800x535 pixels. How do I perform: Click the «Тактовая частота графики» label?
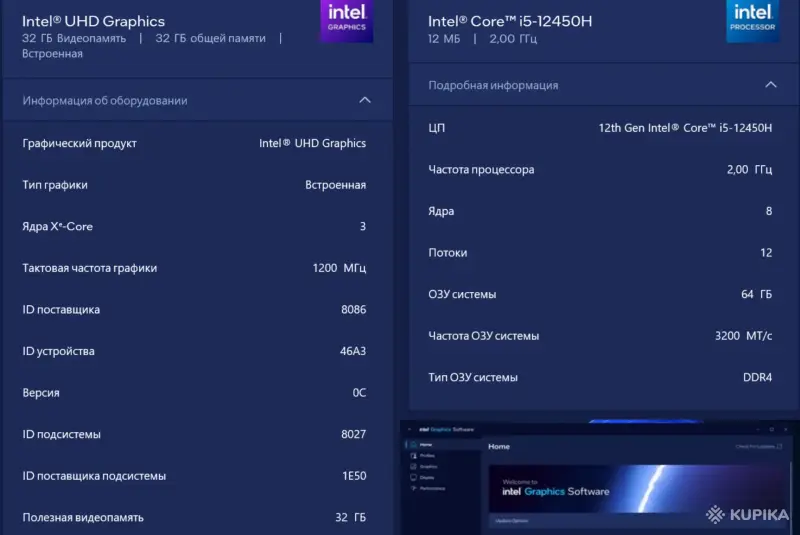pyautogui.click(x=89, y=268)
